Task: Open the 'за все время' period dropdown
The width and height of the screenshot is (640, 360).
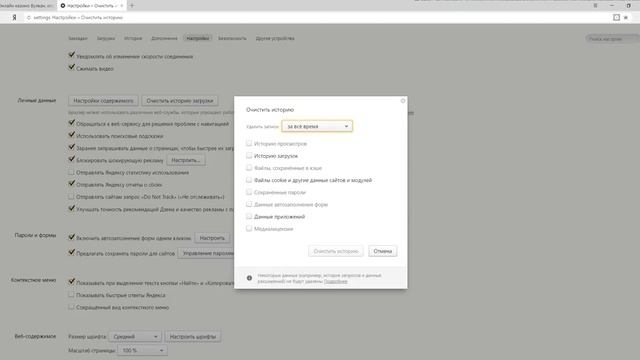Action: (x=317, y=126)
